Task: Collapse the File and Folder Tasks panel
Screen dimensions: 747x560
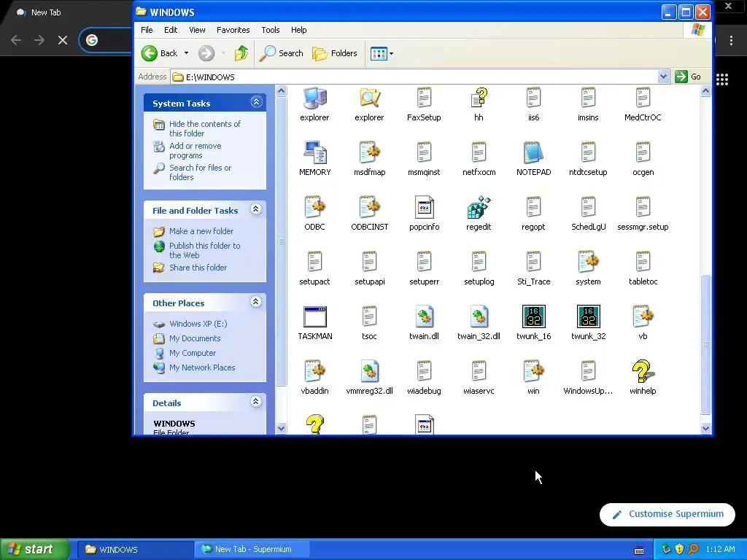Action: click(256, 209)
